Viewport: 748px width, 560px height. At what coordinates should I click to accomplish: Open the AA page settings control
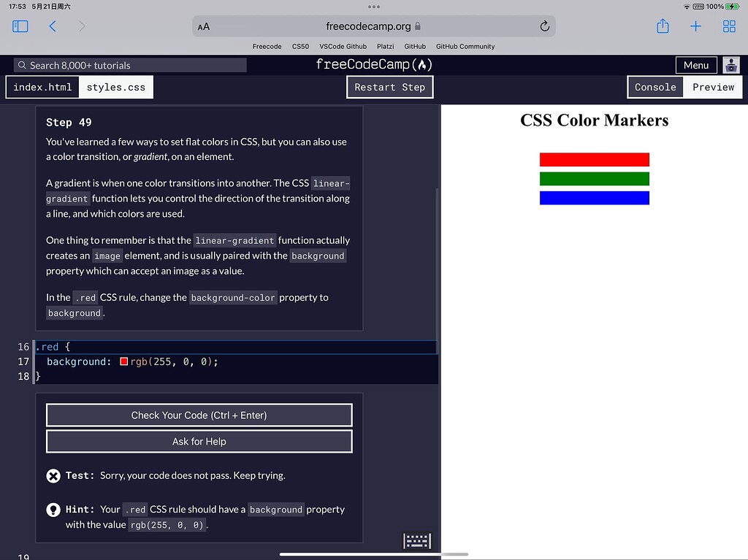click(x=202, y=26)
